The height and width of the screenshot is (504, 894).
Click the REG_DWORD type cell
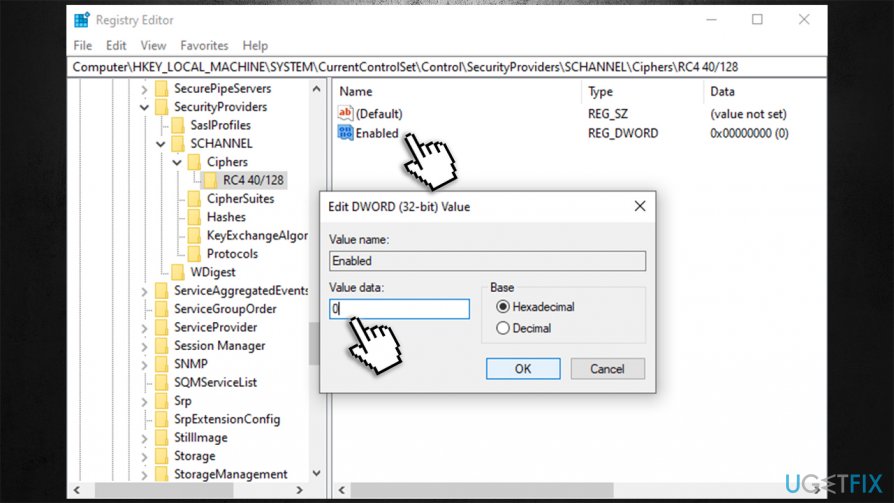pos(623,133)
